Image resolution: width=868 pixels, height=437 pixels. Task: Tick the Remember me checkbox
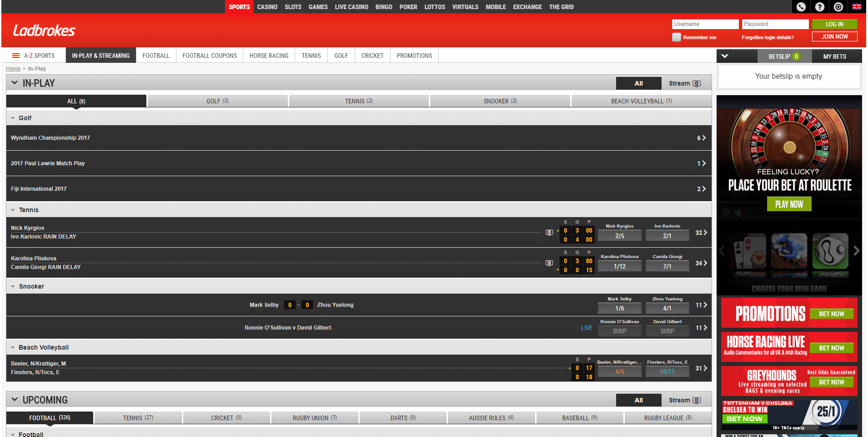[676, 37]
